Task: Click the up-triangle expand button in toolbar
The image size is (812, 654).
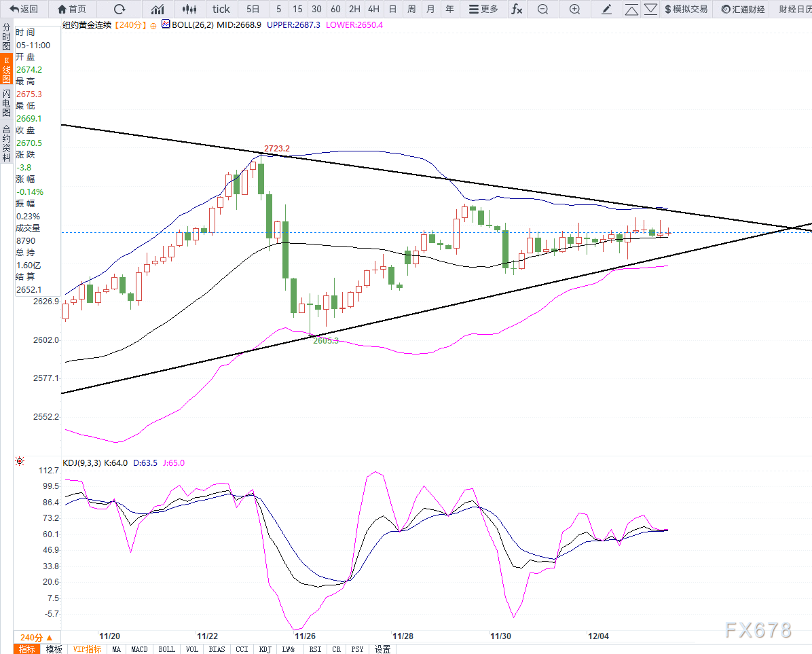Action: [x=631, y=9]
